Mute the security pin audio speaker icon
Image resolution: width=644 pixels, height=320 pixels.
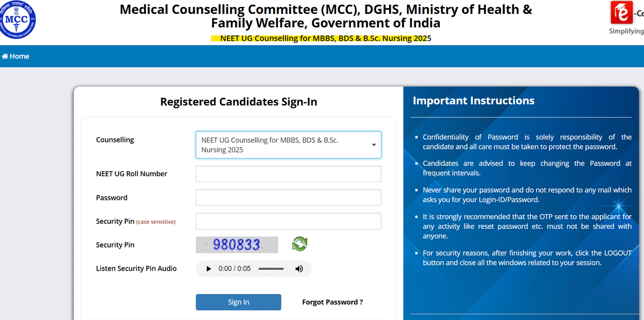tap(299, 268)
